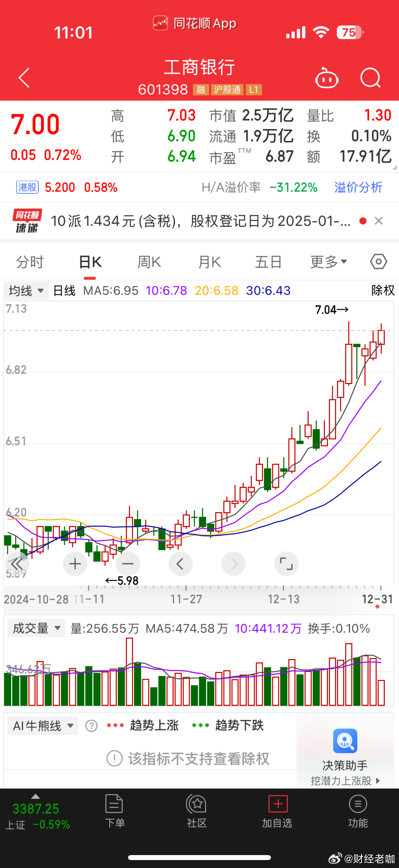Move chart left one candle
Screen dimensions: 399x868
[180, 564]
